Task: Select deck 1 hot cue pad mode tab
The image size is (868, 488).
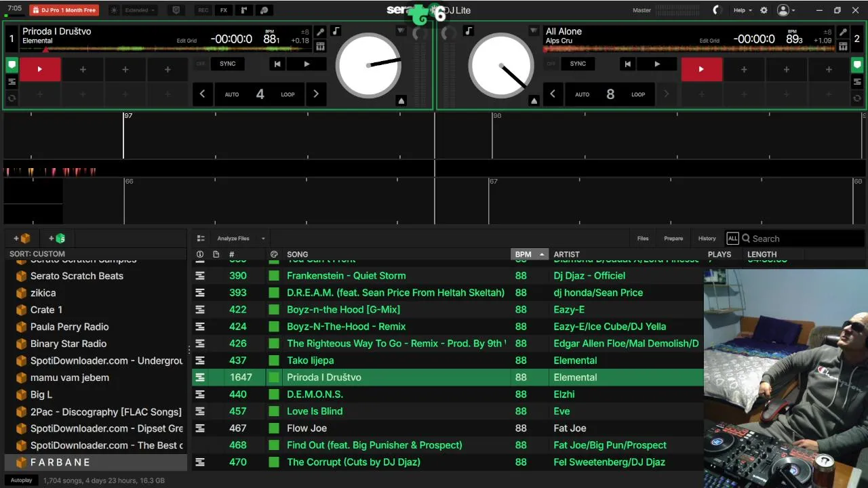Action: click(12, 65)
